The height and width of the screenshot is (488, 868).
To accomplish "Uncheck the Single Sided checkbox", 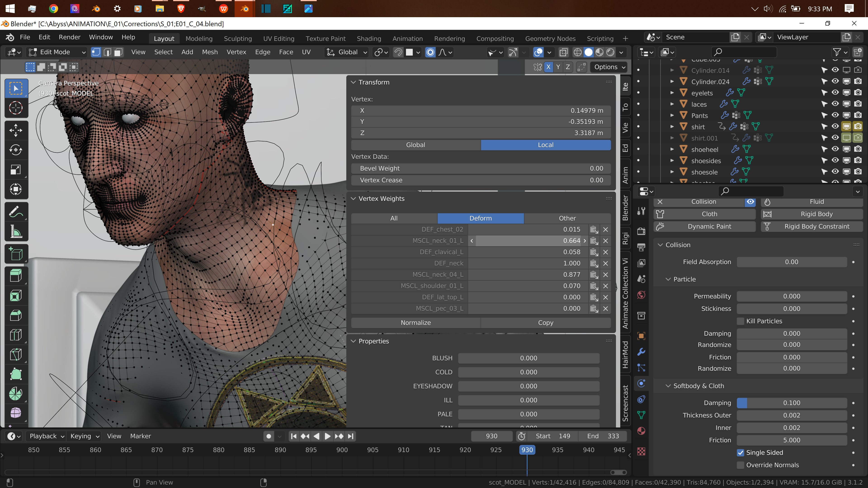I will click(740, 453).
